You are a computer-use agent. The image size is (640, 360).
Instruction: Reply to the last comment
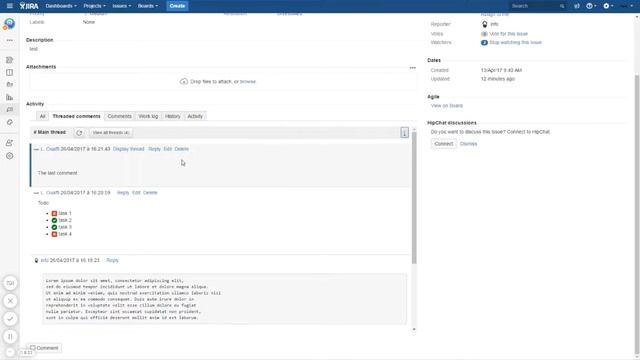154,149
